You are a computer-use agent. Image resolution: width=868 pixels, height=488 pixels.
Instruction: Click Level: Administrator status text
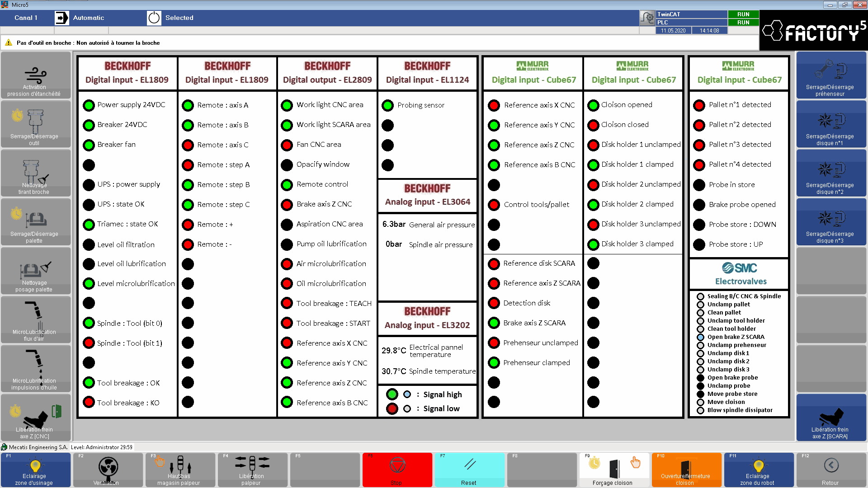[x=102, y=447]
